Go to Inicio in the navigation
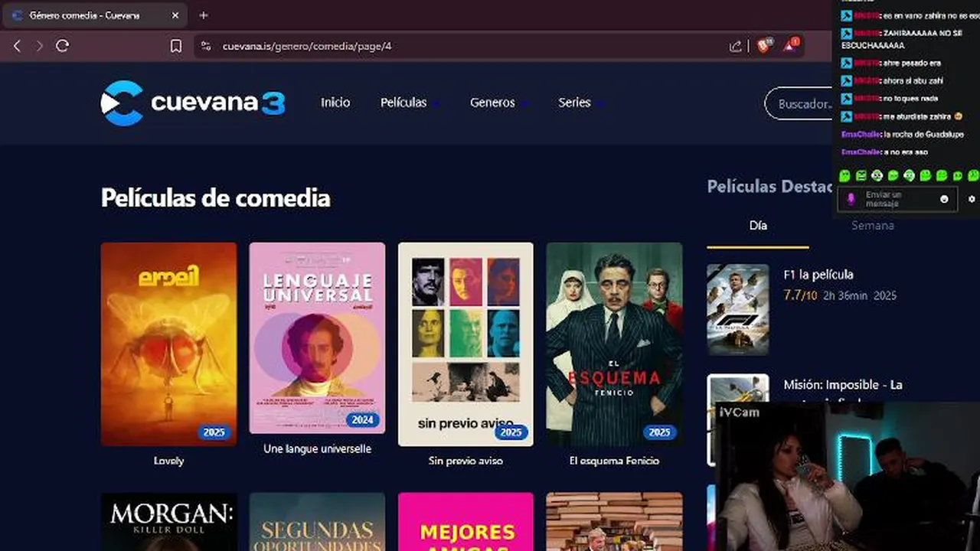 click(x=335, y=103)
